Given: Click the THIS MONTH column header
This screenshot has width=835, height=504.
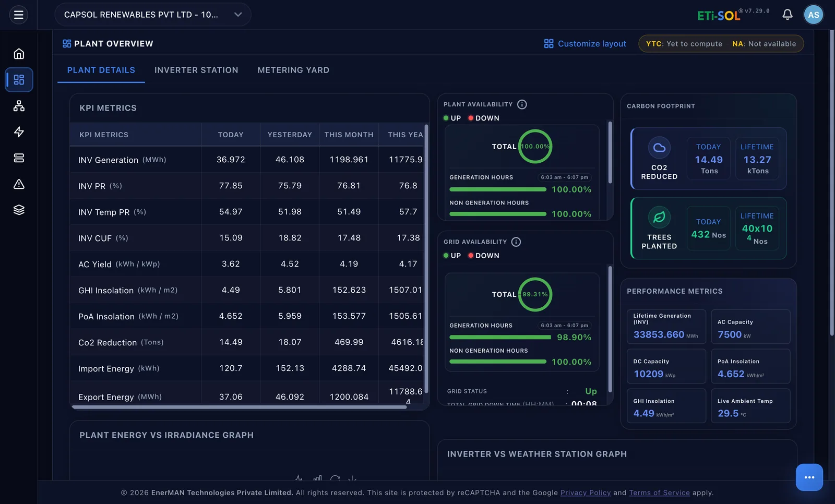Looking at the screenshot, I should pos(349,135).
